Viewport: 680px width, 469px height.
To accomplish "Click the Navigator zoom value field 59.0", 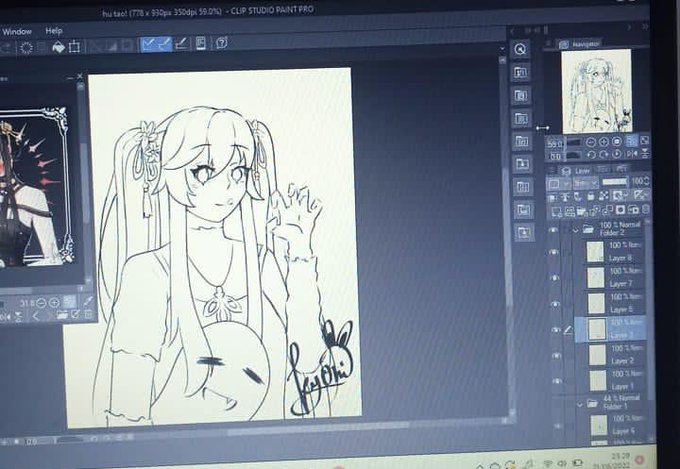I will coord(555,143).
